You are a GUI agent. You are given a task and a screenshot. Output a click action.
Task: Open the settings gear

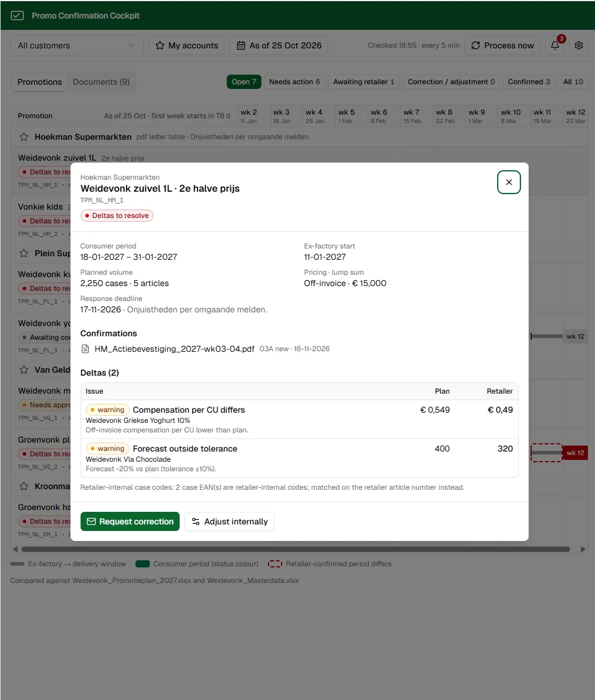point(578,45)
